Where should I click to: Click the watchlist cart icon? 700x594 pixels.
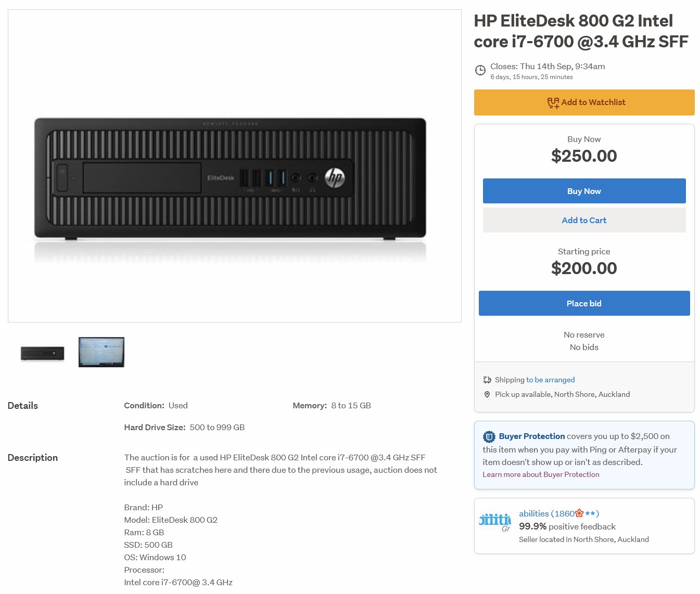(553, 103)
